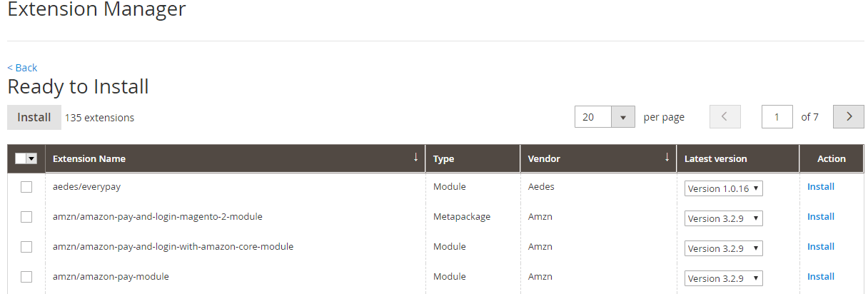The width and height of the screenshot is (868, 294).
Task: Select amzn/amazon-pay-and-login-magento-2-module checkbox
Action: pyautogui.click(x=26, y=217)
